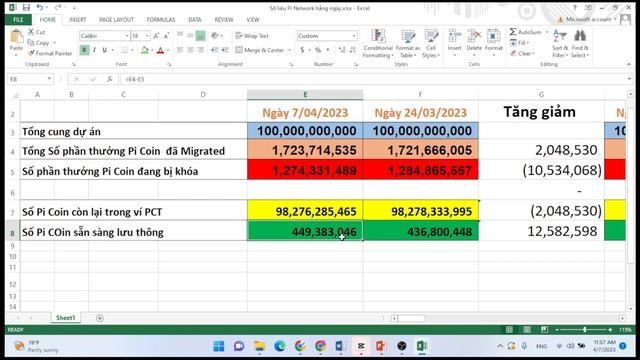Save the workbook using the quick-access icon

26,7
